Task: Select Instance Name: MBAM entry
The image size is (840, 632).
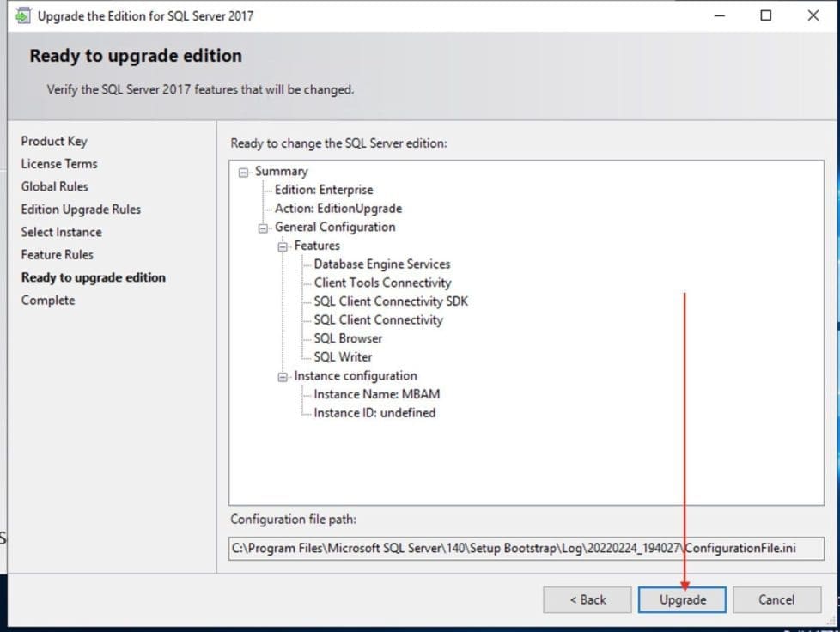Action: [x=377, y=394]
